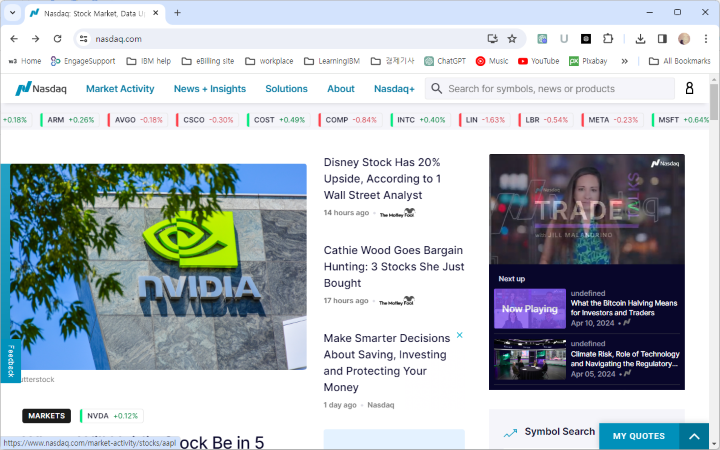
Task: Open the EngageSupport bookmark
Action: (83, 61)
